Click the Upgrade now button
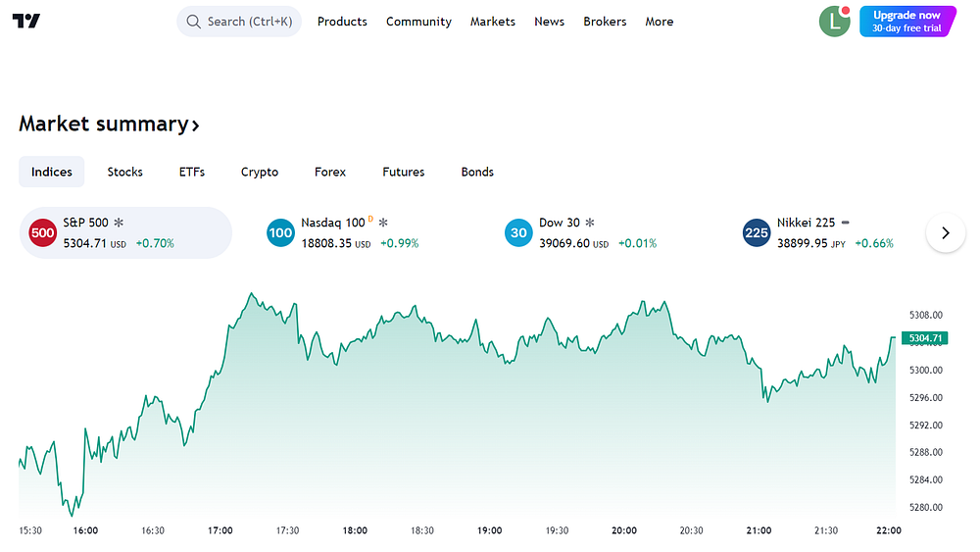The width and height of the screenshot is (980, 552). (x=907, y=22)
